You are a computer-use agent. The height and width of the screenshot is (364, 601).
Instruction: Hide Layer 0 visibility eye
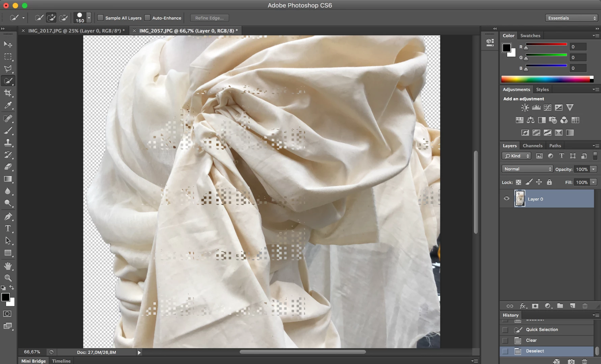507,199
